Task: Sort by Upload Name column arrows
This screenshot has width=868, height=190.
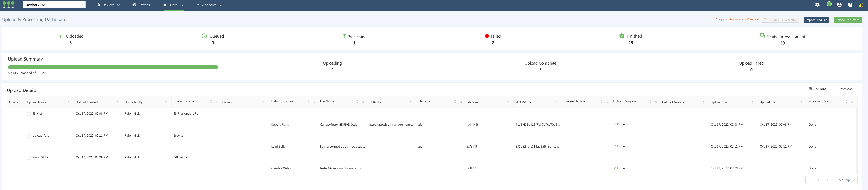Action: (x=68, y=102)
